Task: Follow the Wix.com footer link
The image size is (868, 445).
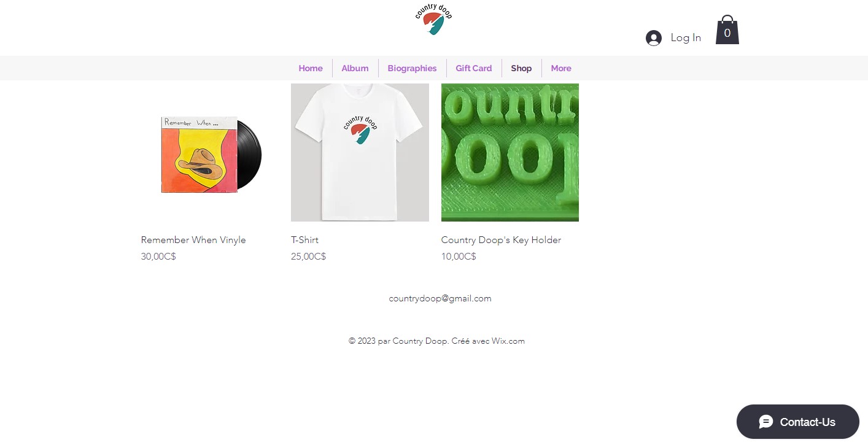Action: pos(508,341)
